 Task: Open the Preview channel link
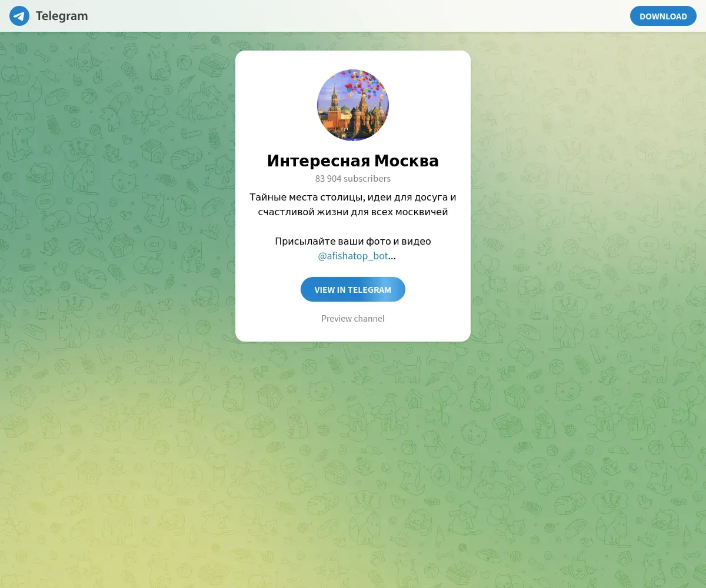pyautogui.click(x=353, y=319)
